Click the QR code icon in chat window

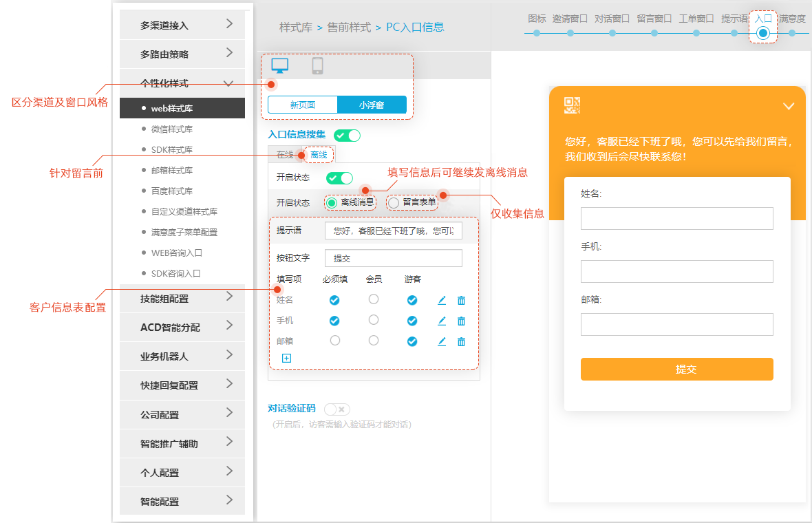pyautogui.click(x=573, y=105)
